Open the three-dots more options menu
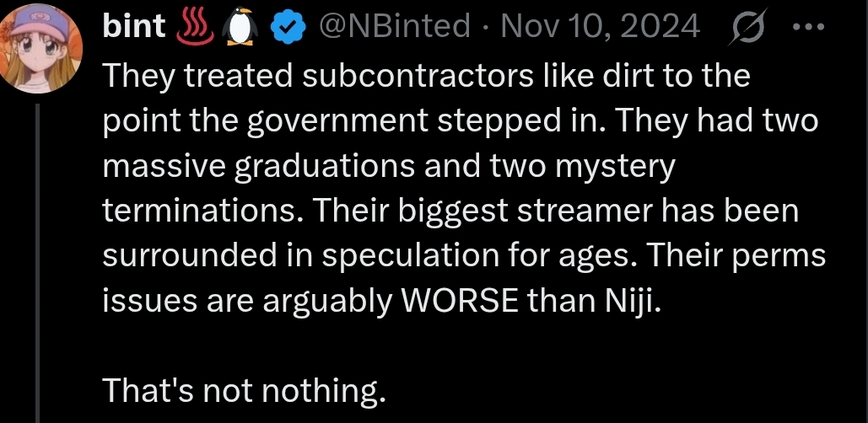 coord(809,26)
